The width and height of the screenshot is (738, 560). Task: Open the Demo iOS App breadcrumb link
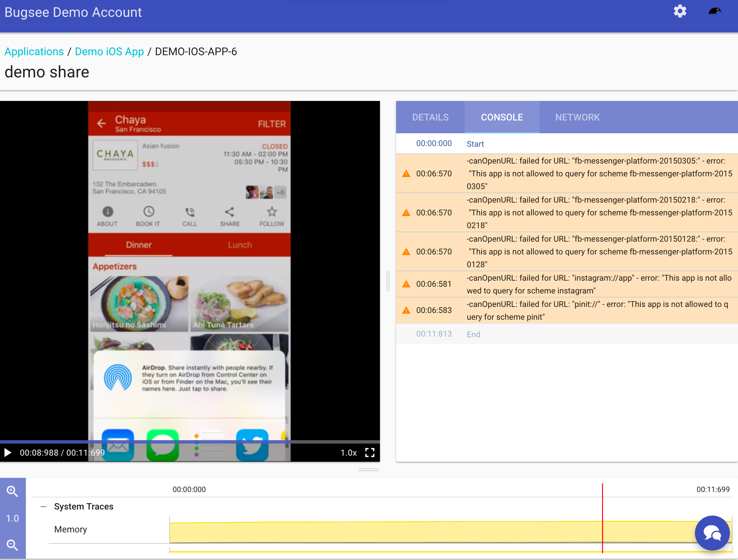click(x=109, y=51)
